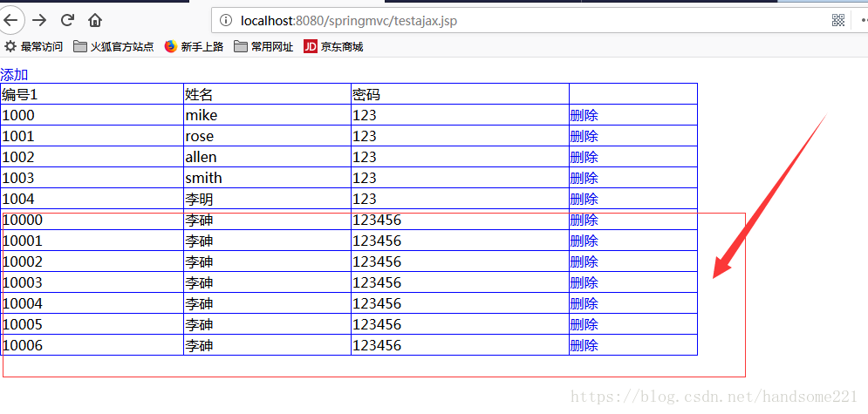Delete row 1004 李明 via 删除
868x414 pixels.
tap(584, 199)
